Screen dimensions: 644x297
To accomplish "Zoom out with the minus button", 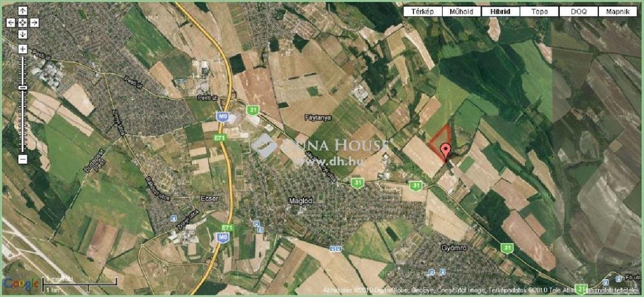I will click(23, 159).
